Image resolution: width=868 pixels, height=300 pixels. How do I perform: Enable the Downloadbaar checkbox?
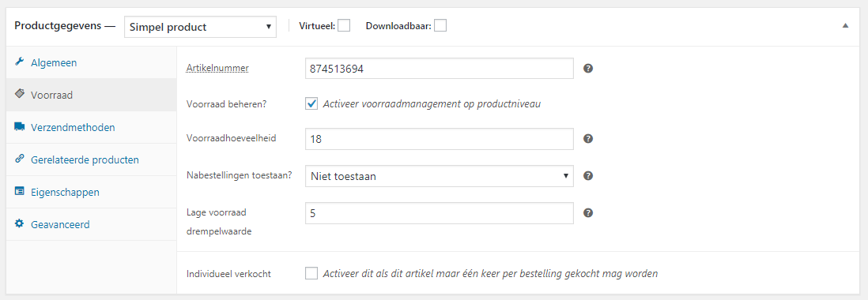click(x=440, y=26)
